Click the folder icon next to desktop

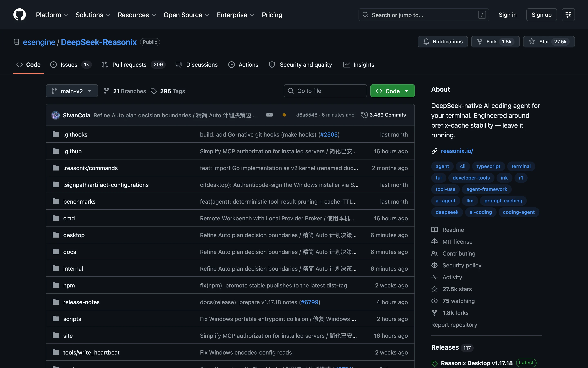[x=56, y=235]
